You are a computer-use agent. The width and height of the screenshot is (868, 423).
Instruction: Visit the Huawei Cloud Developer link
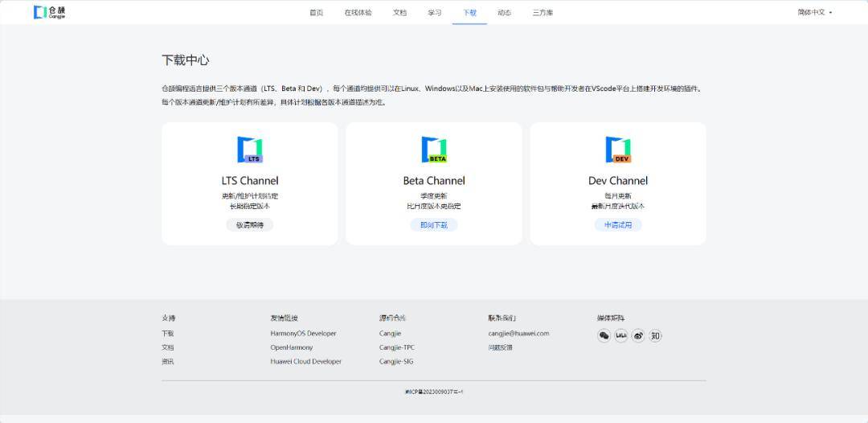point(306,362)
